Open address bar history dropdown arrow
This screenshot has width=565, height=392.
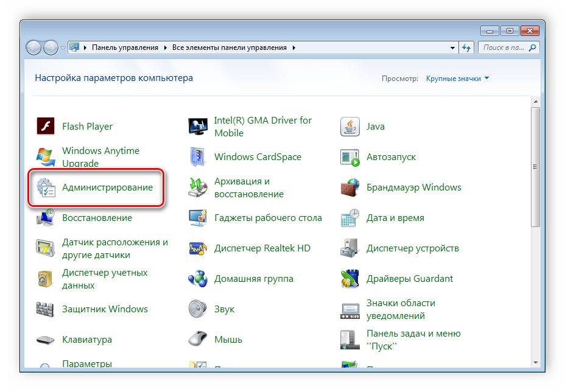pos(452,47)
